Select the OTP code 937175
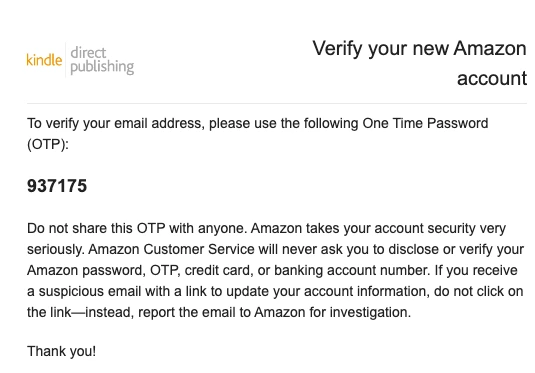Screen dimensions: 535x373 (57, 186)
